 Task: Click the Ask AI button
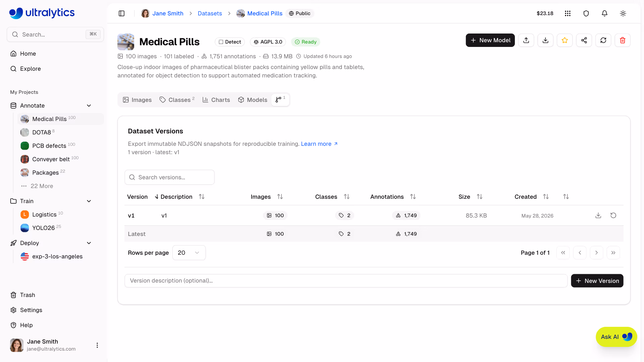coord(616,337)
